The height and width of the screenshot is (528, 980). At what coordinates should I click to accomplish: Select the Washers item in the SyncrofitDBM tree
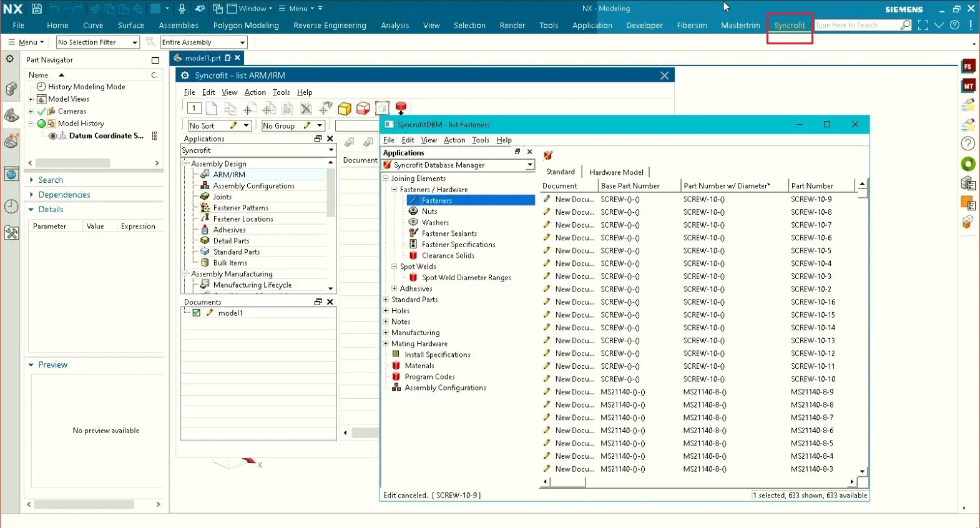[435, 223]
